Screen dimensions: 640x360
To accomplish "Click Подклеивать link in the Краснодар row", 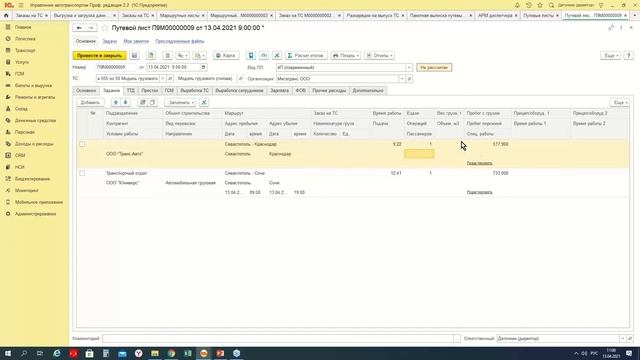I will point(480,163).
